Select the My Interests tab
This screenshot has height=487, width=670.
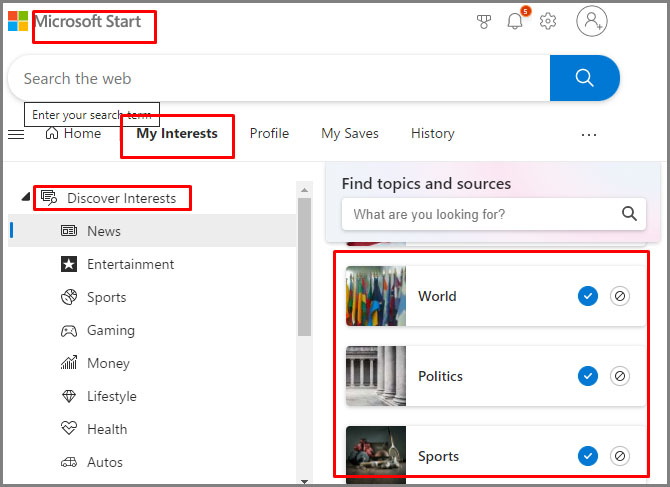[177, 134]
